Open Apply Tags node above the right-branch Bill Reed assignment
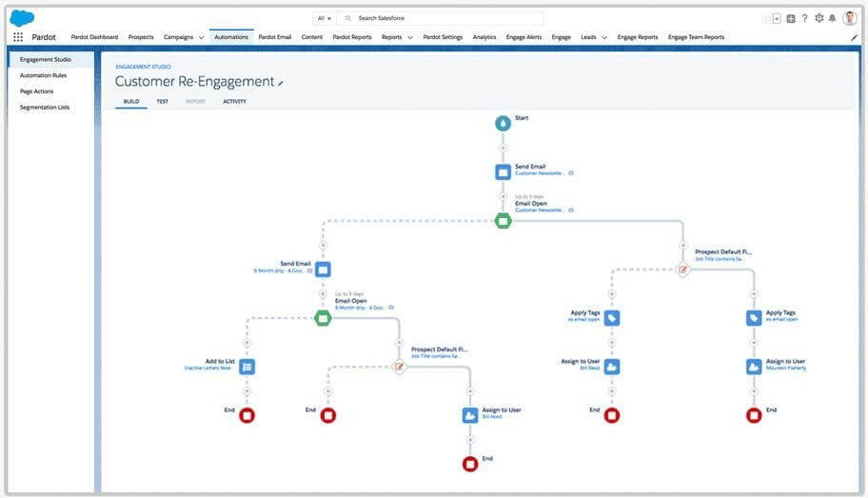Screen dimensions: 868x498 pyautogui.click(x=612, y=318)
